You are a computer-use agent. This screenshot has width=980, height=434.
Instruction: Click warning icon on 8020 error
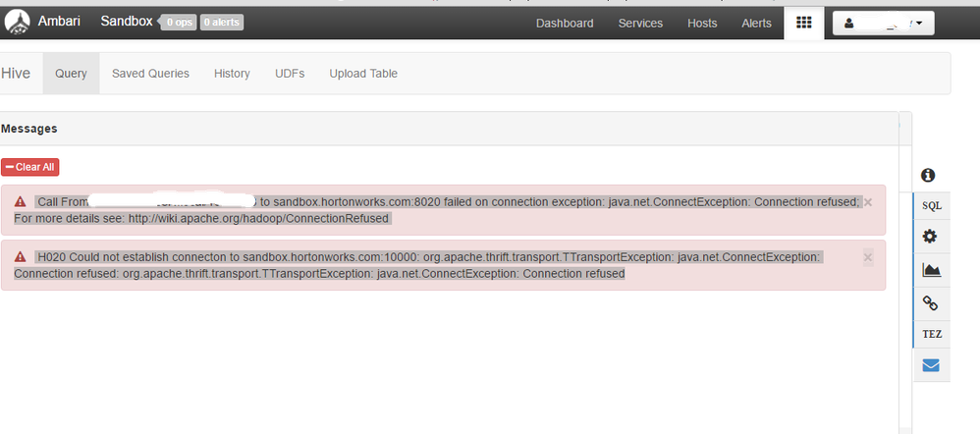pos(20,202)
